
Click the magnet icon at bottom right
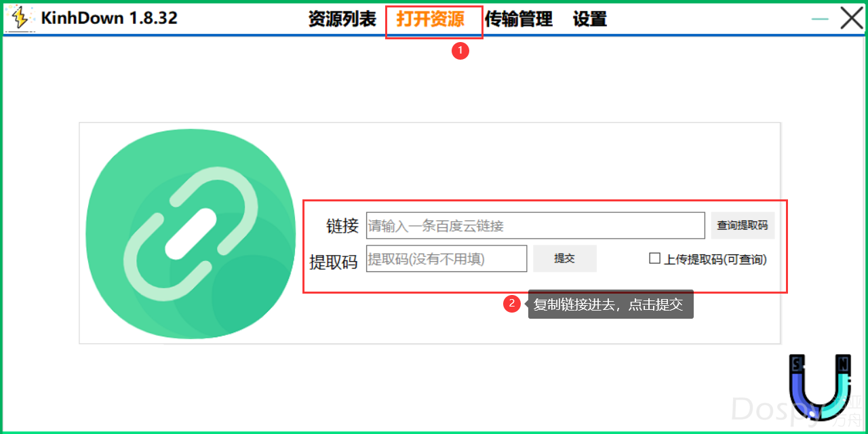click(x=819, y=387)
